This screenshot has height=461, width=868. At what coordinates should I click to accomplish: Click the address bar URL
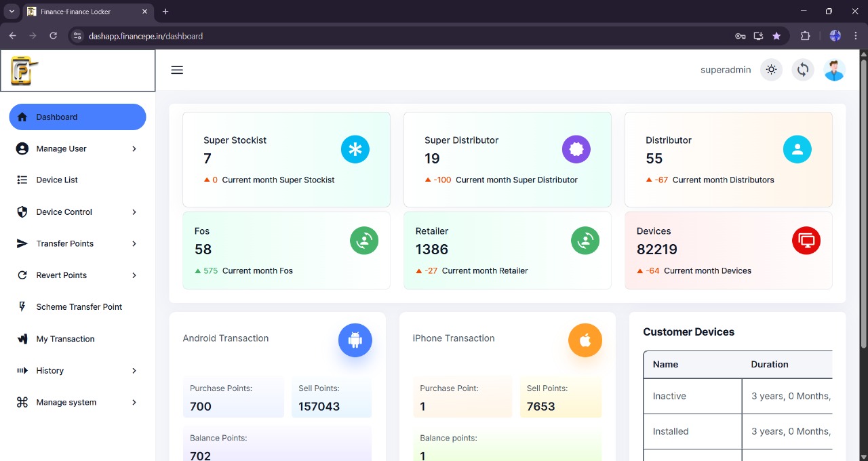(x=146, y=36)
